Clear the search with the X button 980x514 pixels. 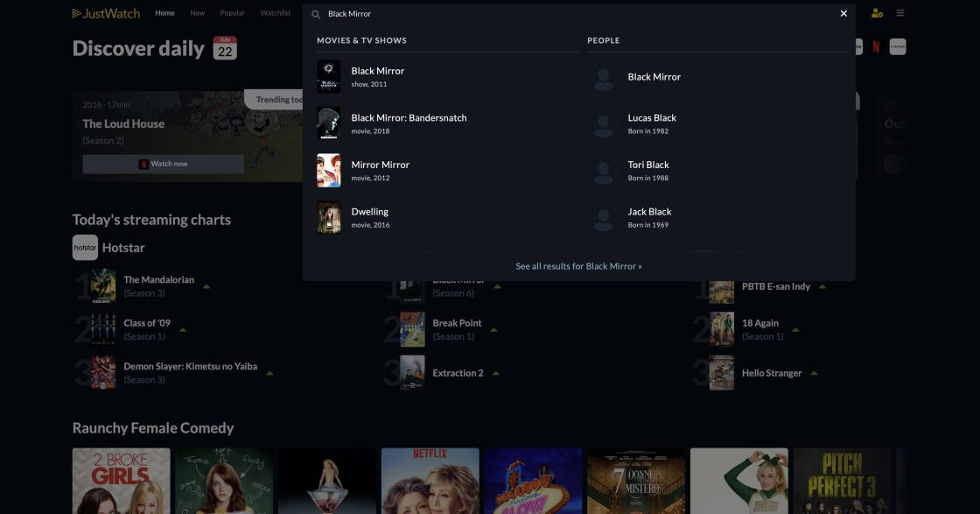click(843, 13)
